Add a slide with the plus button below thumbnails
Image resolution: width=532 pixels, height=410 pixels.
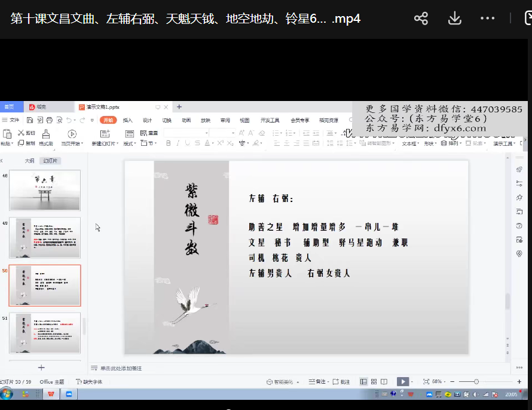tap(41, 368)
